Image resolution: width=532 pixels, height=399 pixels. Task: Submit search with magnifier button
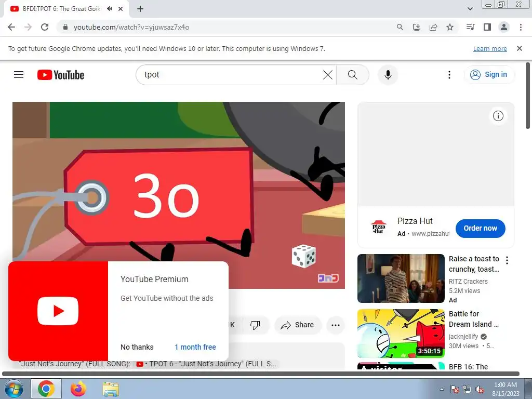click(x=353, y=75)
